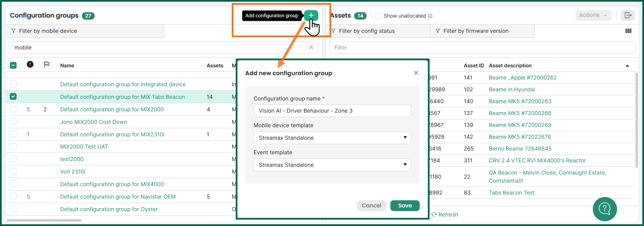Check the MiX2000 default group checkbox
The height and width of the screenshot is (226, 644).
[x=13, y=109]
